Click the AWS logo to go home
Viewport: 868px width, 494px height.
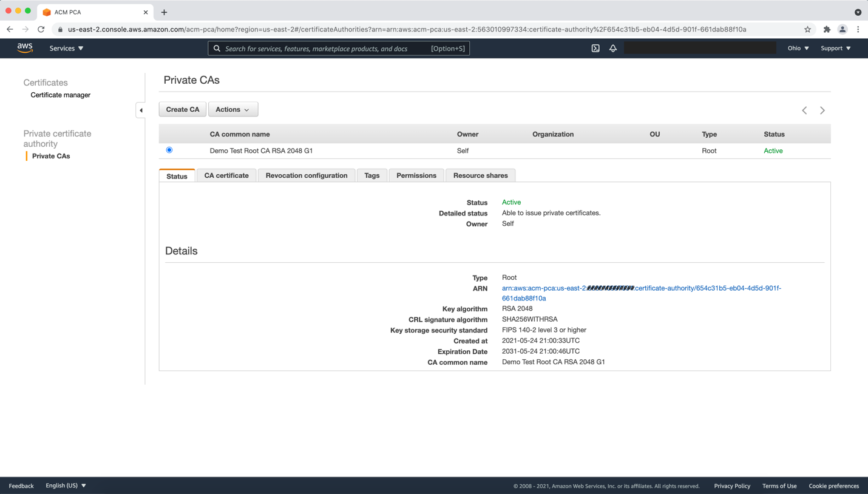pyautogui.click(x=25, y=48)
